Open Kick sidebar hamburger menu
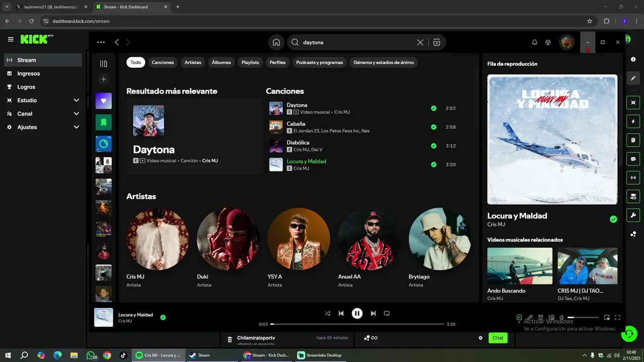Viewport: 644px width, 362px height. click(x=11, y=39)
